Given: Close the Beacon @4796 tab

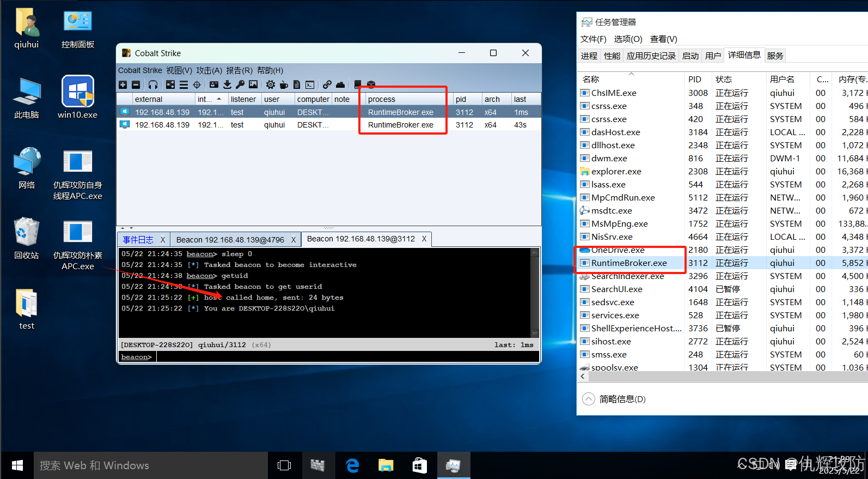Looking at the screenshot, I should tap(294, 240).
